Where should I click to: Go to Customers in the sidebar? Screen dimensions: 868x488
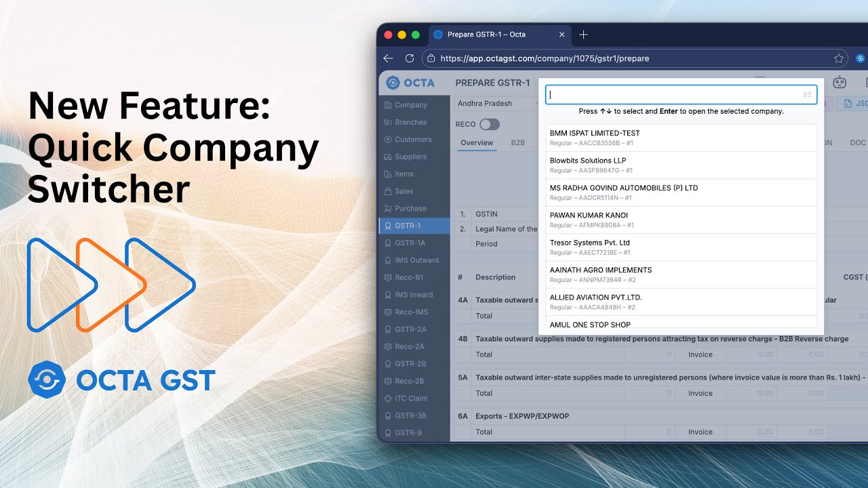click(x=414, y=140)
